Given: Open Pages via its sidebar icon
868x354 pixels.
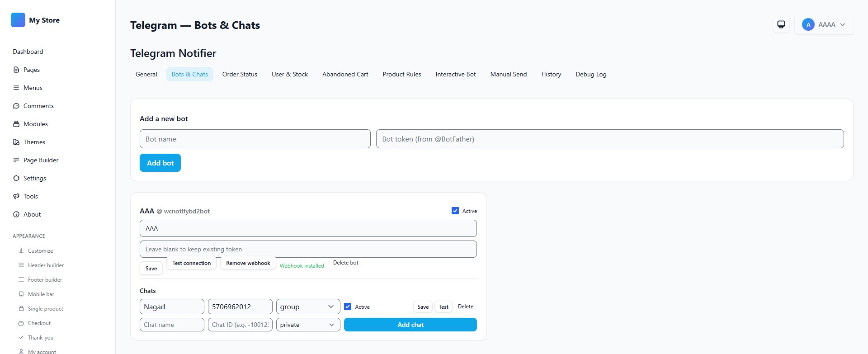Looking at the screenshot, I should [16, 70].
